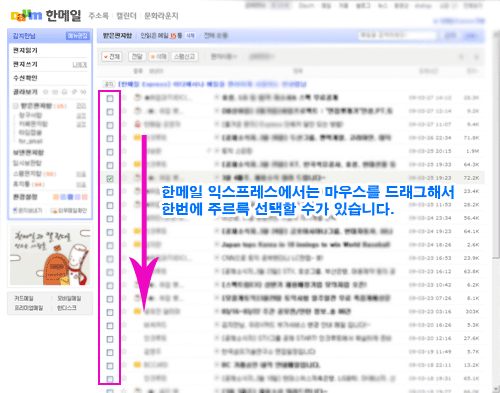Open 수신확인 in sidebar
The height and width of the screenshot is (393, 500).
click(x=25, y=78)
